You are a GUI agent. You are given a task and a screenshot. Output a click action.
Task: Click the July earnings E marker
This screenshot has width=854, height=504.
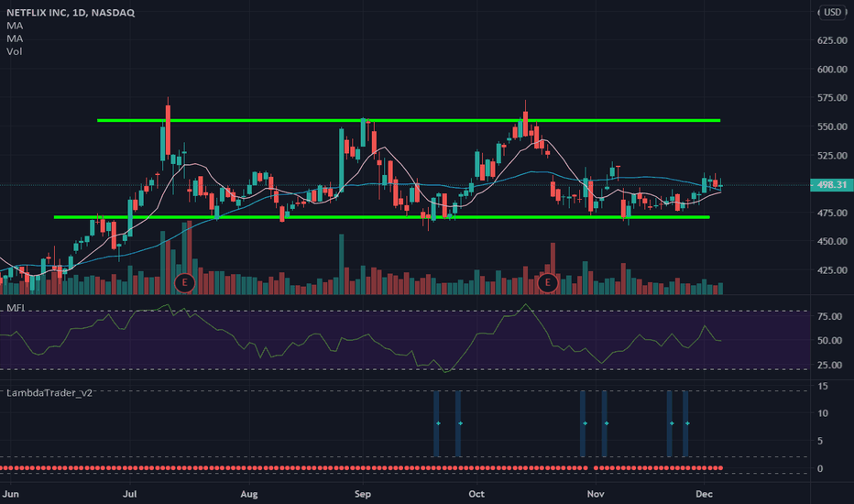click(x=184, y=283)
